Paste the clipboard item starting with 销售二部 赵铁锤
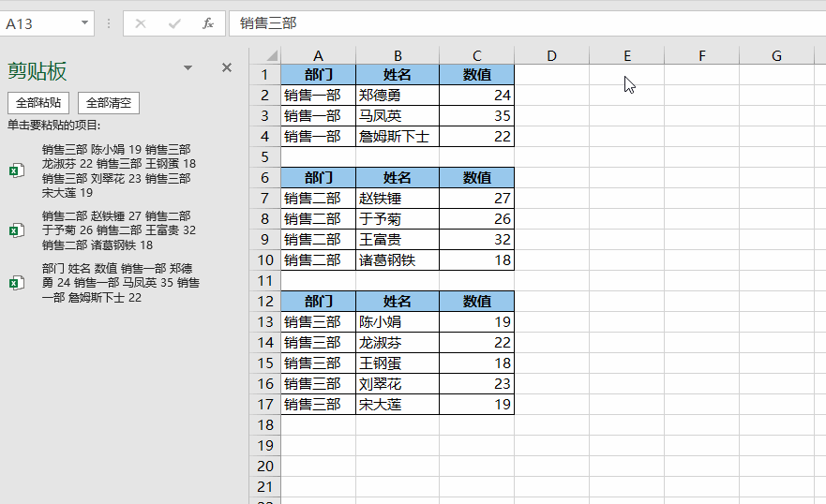This screenshot has height=504, width=826. [119, 230]
